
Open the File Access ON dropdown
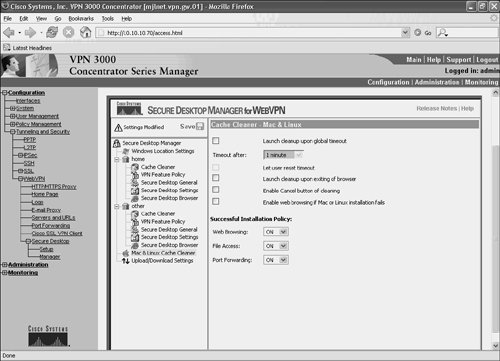pyautogui.click(x=276, y=246)
